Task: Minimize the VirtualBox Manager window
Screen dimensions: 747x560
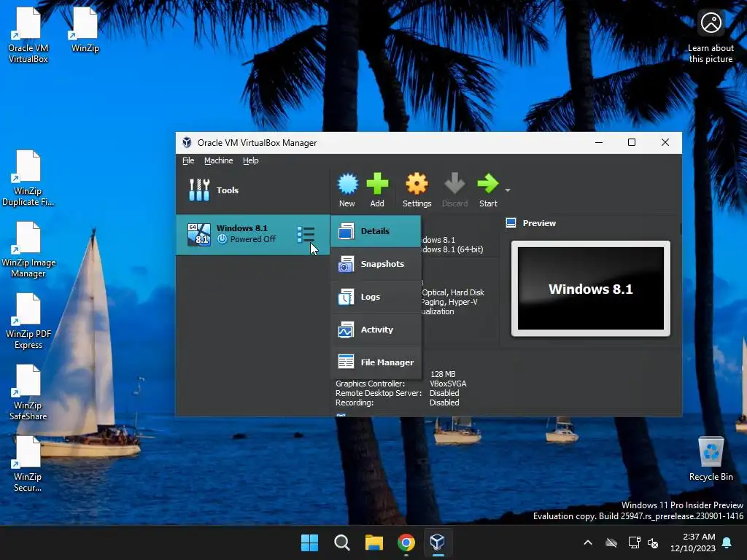Action: click(599, 142)
